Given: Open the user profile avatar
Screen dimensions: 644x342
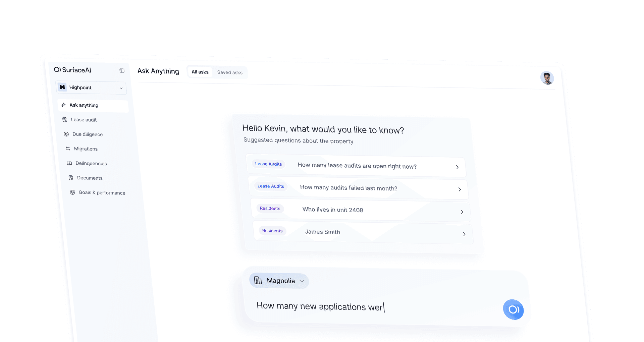Looking at the screenshot, I should point(547,78).
